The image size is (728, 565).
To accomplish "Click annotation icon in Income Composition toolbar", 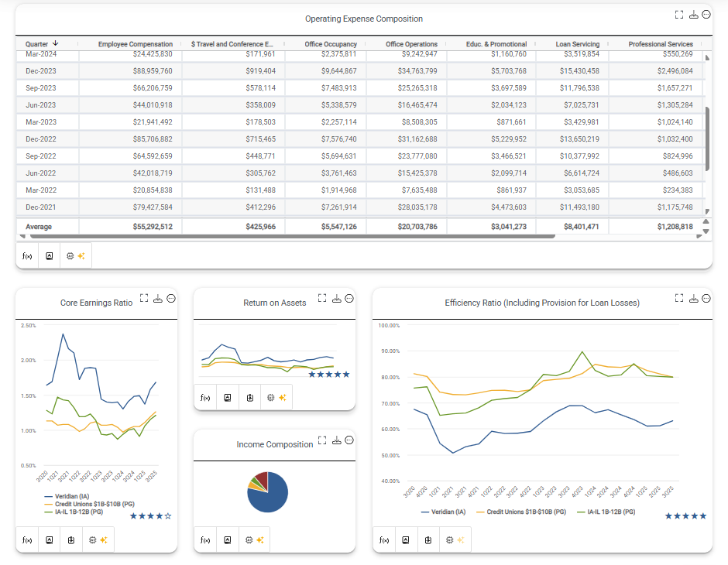I will click(228, 540).
